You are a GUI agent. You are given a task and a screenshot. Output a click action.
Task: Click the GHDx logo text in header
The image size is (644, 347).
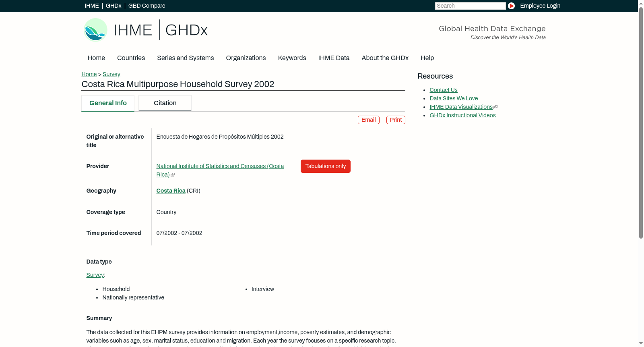point(186,30)
